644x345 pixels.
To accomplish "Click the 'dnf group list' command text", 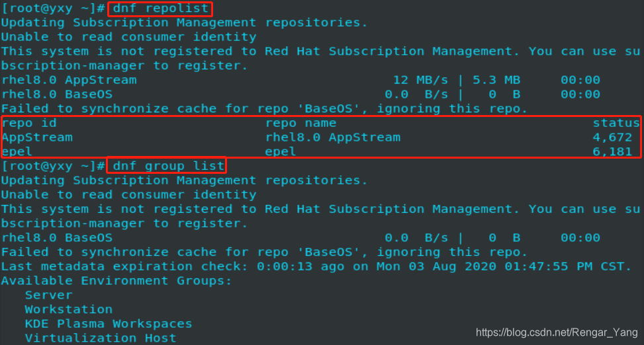I will pyautogui.click(x=168, y=166).
